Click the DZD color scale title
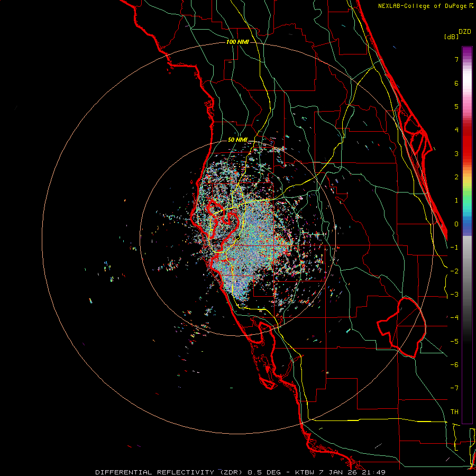Image resolution: width=476 pixels, height=476 pixels. [465, 32]
